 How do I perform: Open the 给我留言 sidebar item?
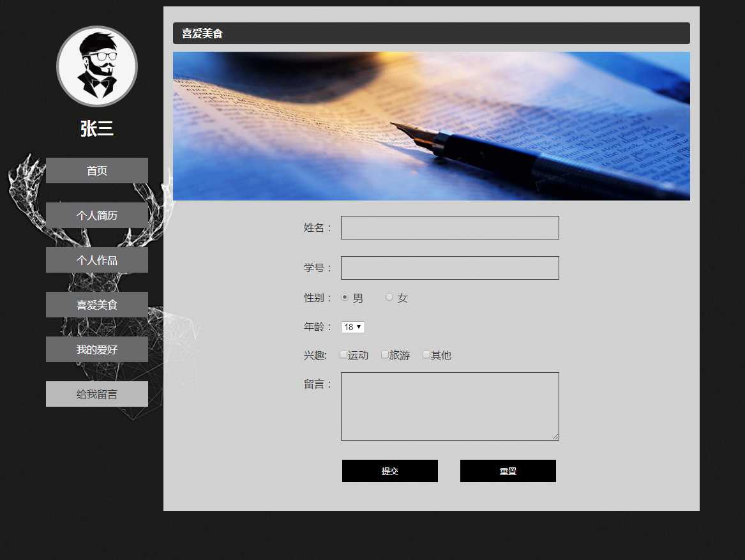[x=97, y=394]
